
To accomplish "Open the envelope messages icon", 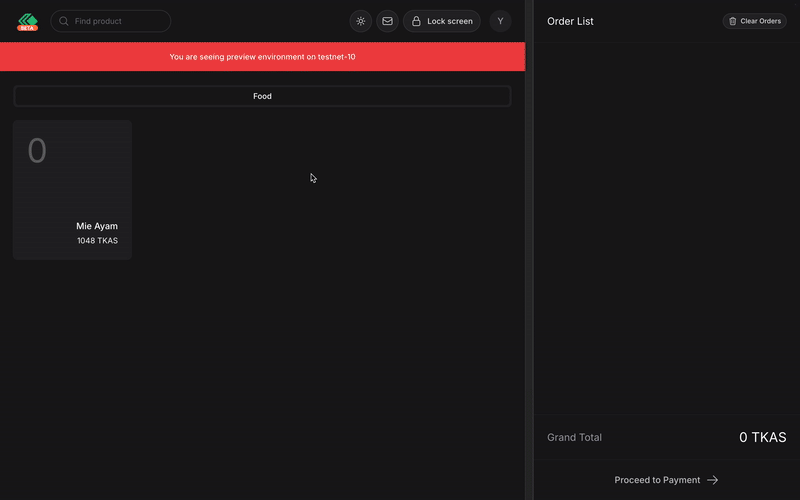I will pyautogui.click(x=388, y=21).
